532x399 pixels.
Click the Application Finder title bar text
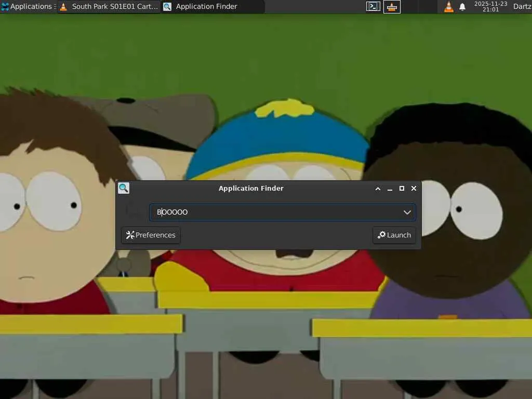tap(251, 188)
